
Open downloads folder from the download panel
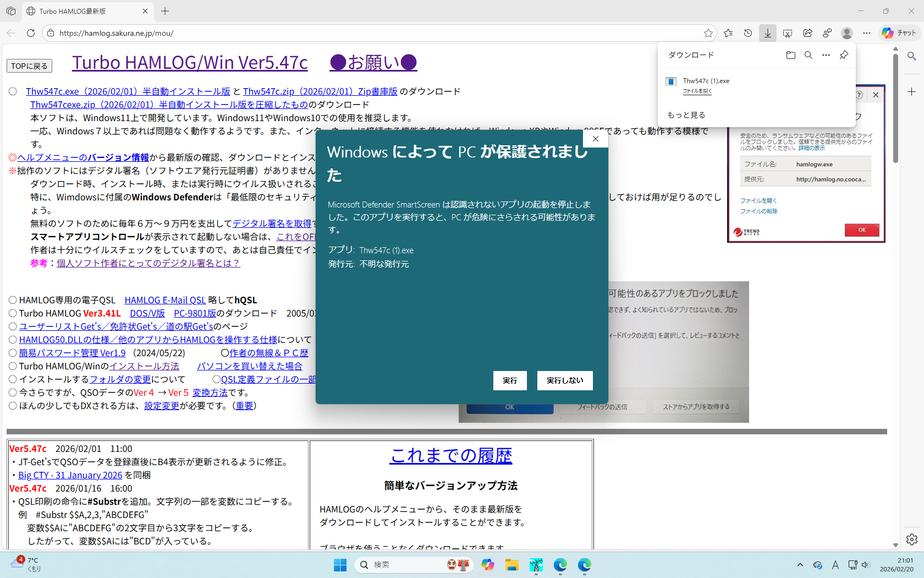[790, 55]
